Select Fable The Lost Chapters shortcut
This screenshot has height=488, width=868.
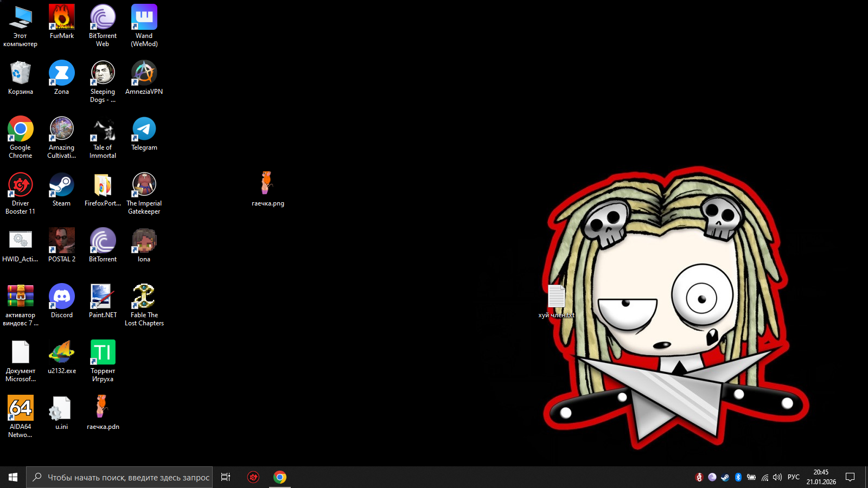click(x=144, y=305)
